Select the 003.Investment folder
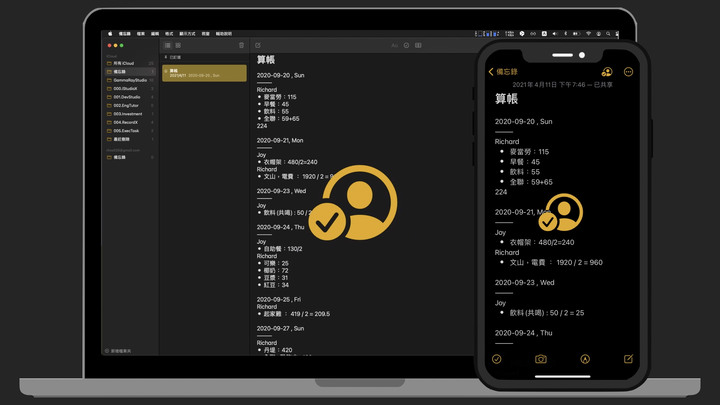 click(130, 114)
